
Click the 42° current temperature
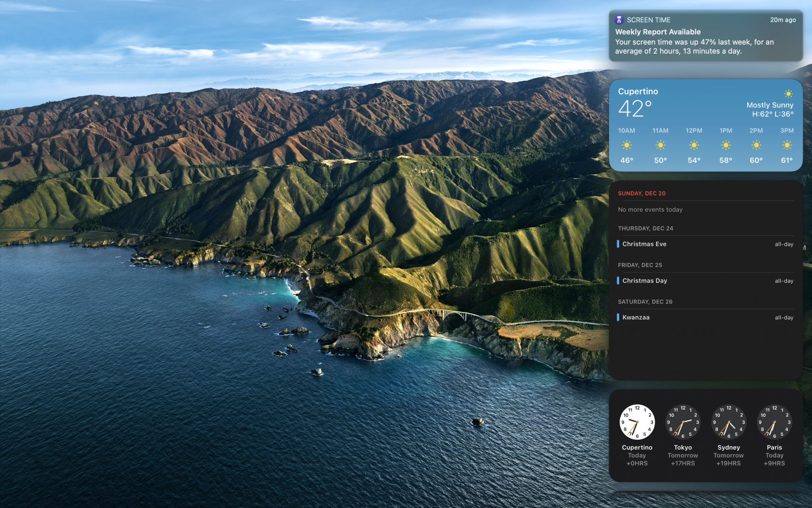[x=635, y=109]
